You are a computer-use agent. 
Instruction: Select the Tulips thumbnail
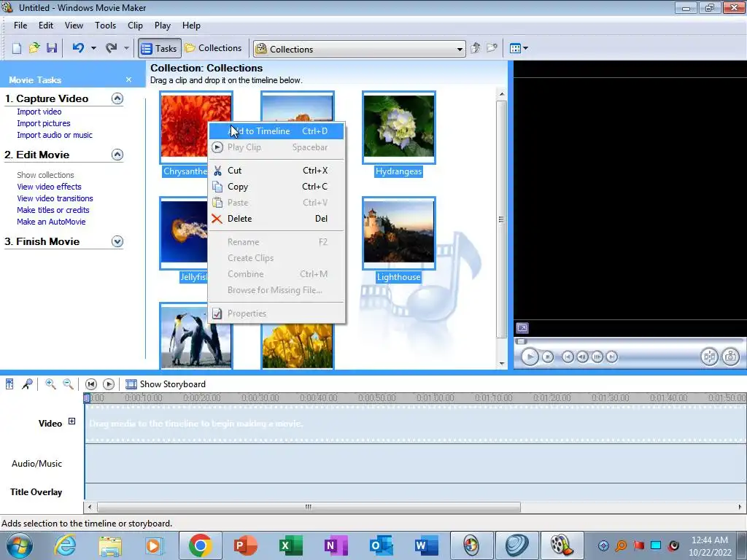[298, 346]
